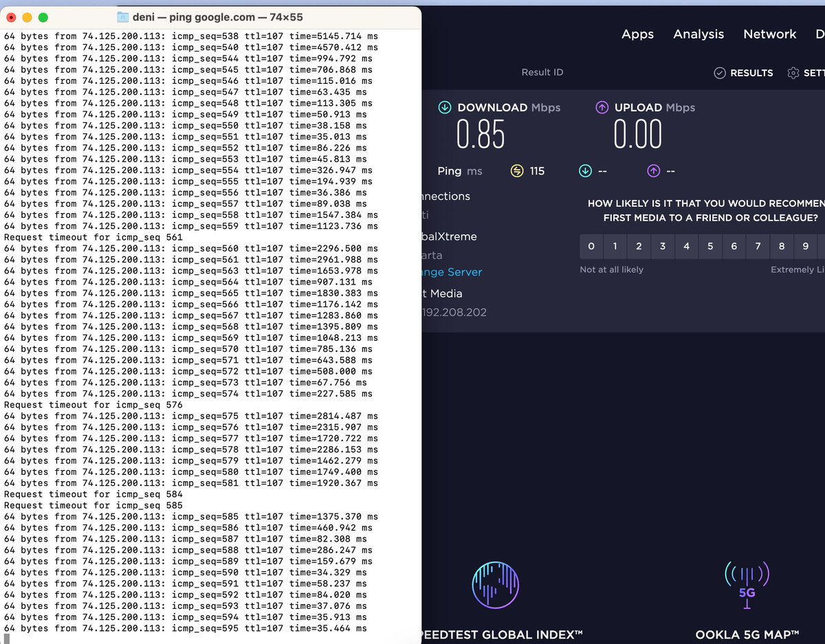
Task: Click the yellow idle ping icon
Action: (x=517, y=171)
